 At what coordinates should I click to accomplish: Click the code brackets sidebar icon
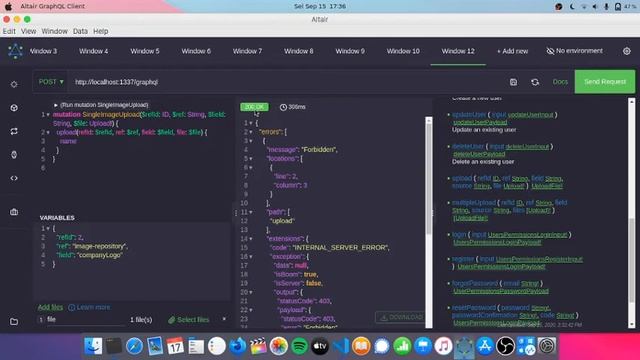[14, 178]
